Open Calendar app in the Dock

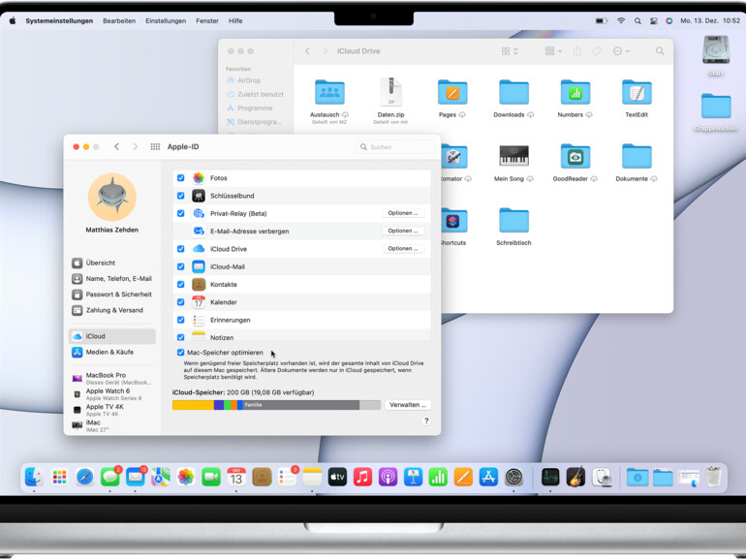(236, 477)
